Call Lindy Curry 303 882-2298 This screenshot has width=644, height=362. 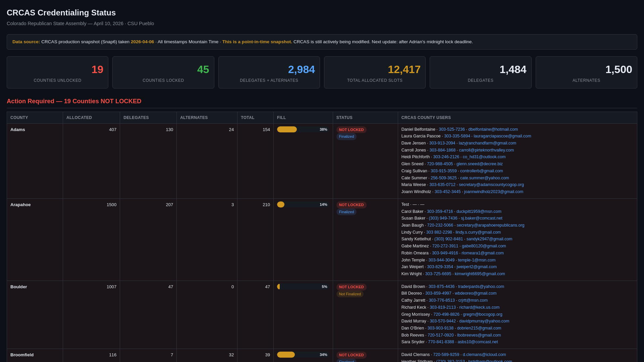click(439, 232)
